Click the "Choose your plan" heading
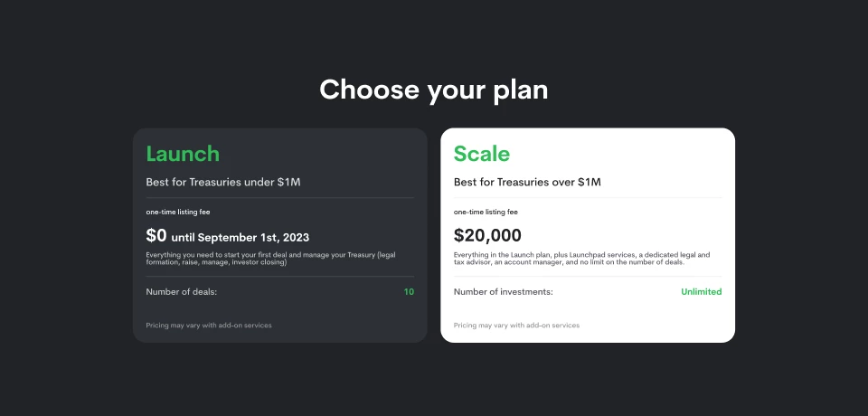Viewport: 868px width, 416px height. 433,90
